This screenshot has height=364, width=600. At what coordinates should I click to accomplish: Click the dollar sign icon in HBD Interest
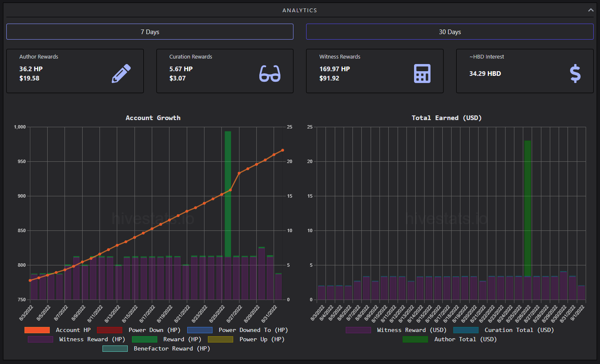point(575,73)
